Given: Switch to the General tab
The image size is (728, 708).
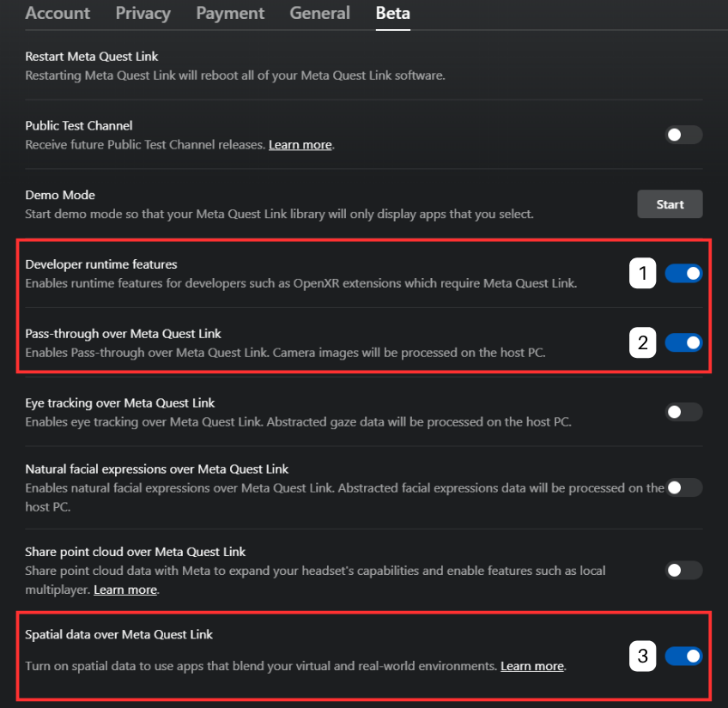Looking at the screenshot, I should click(x=319, y=13).
